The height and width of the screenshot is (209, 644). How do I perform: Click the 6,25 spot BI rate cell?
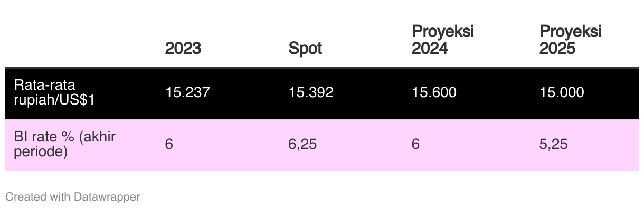click(x=302, y=144)
